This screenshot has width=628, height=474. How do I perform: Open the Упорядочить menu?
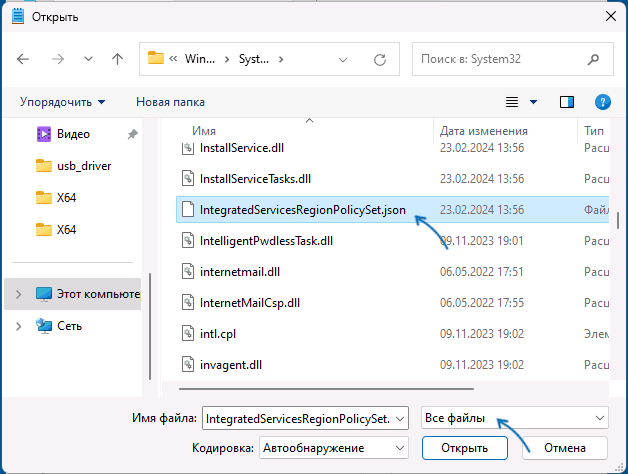[x=62, y=102]
